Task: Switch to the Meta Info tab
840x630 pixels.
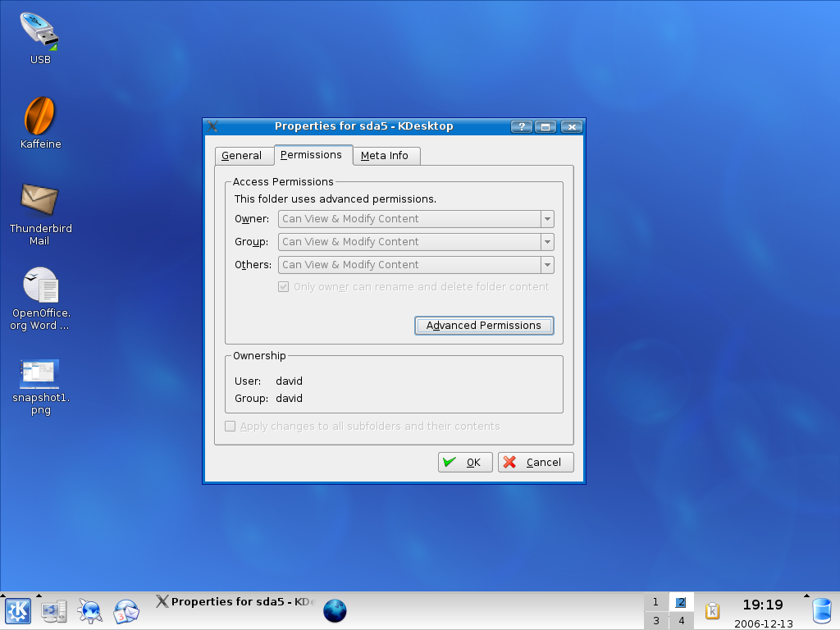Action: point(385,156)
